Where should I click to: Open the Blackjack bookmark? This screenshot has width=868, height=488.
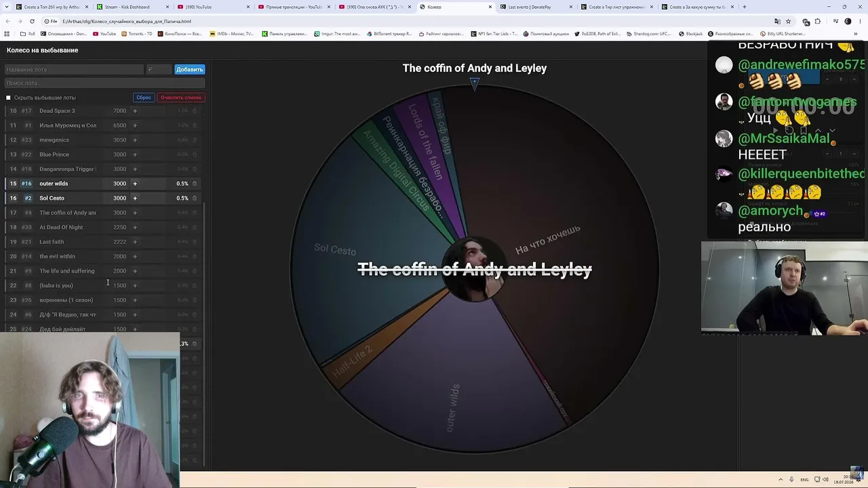click(690, 34)
